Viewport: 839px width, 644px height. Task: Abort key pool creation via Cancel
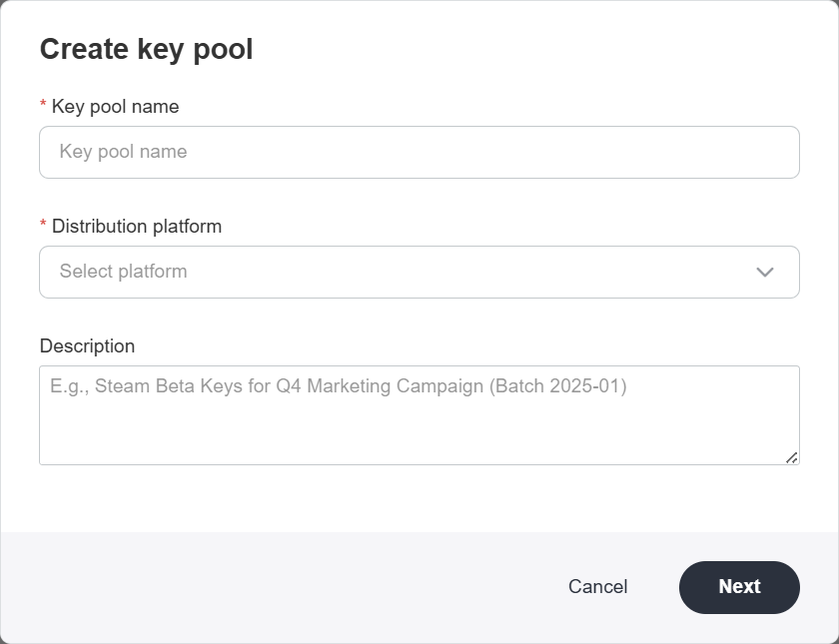coord(597,587)
